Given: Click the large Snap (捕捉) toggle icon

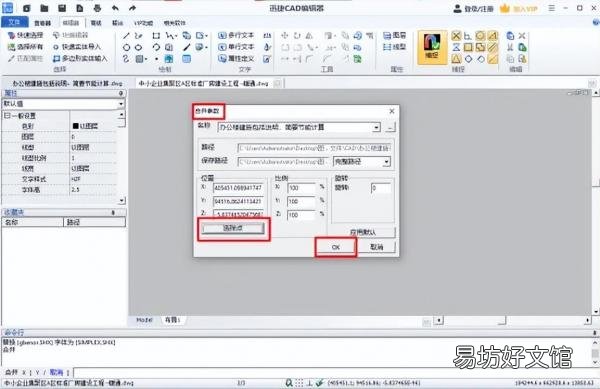Looking at the screenshot, I should 432,47.
